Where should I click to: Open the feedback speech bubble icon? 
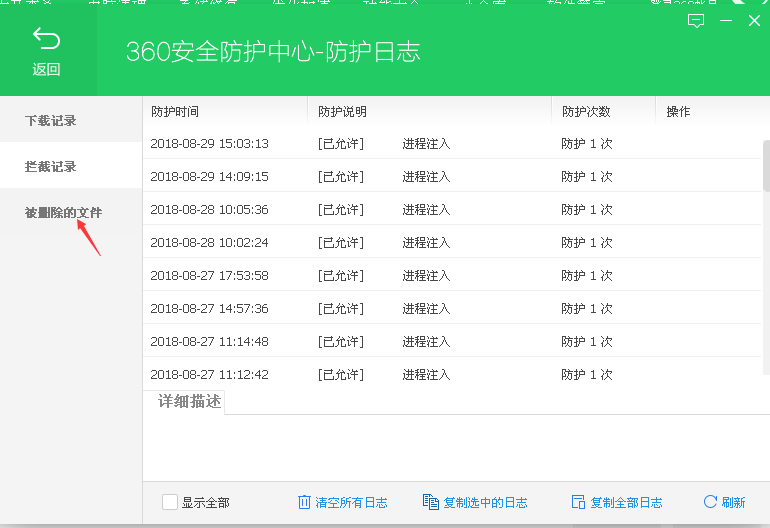[697, 21]
